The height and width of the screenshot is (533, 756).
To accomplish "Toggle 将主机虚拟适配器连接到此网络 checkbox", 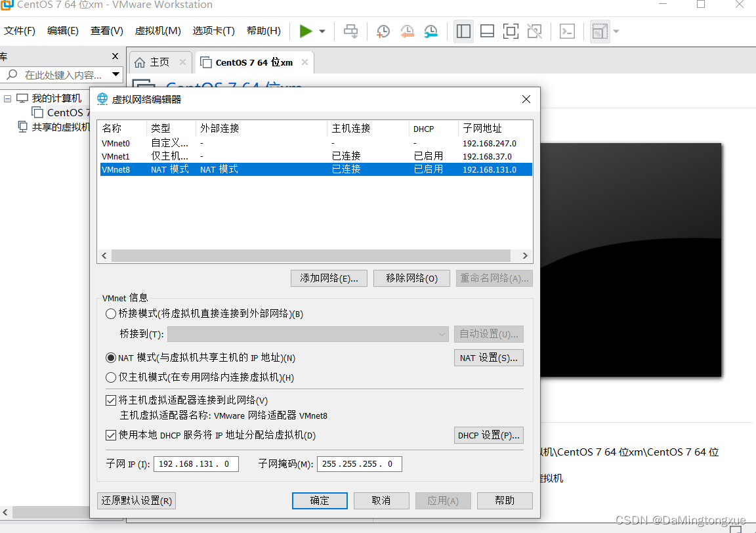I will coord(110,400).
